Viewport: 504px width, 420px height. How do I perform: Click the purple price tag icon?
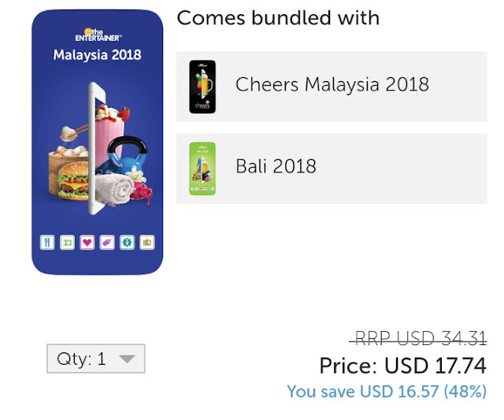coord(107,242)
